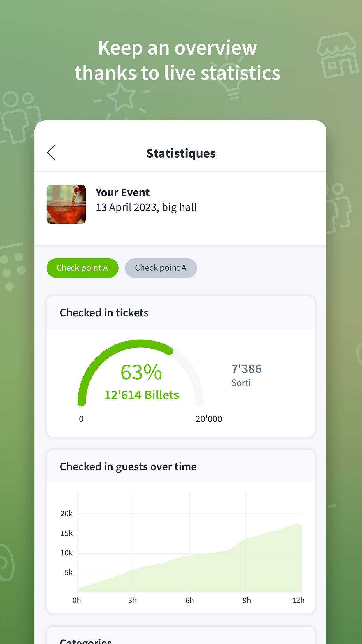Click the Checked in tickets header
Image resolution: width=362 pixels, height=644 pixels.
[104, 313]
